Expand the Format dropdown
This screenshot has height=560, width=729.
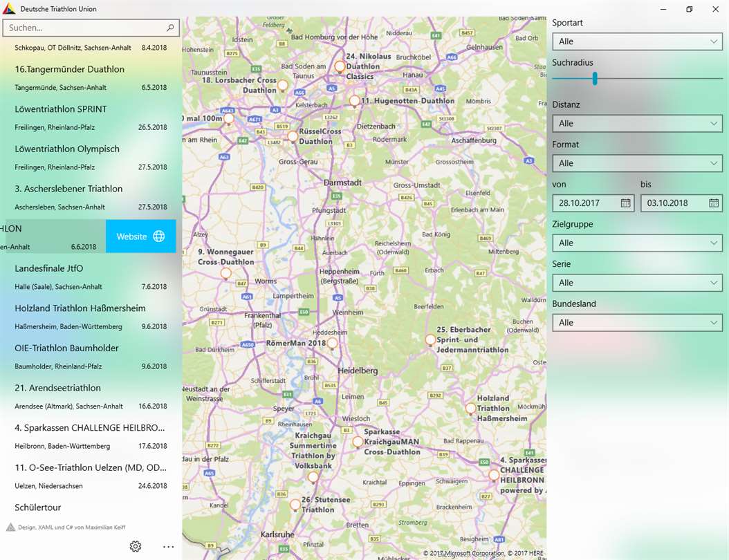[638, 163]
